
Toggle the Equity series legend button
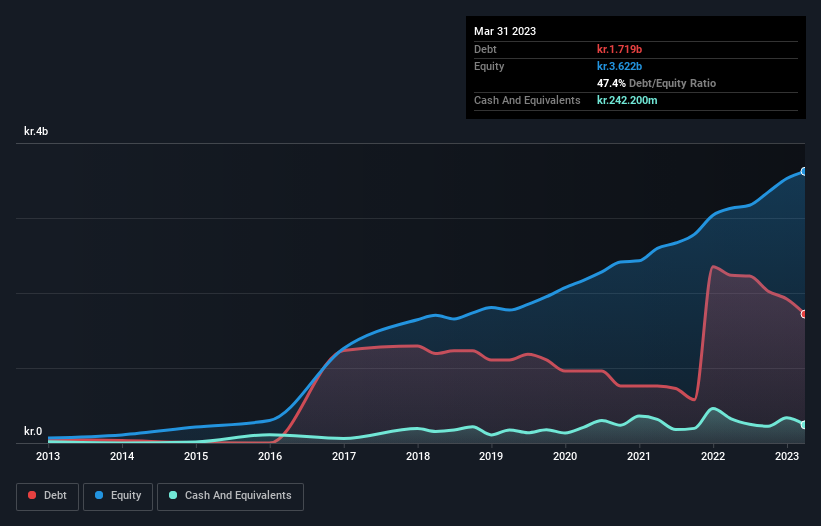point(118,496)
